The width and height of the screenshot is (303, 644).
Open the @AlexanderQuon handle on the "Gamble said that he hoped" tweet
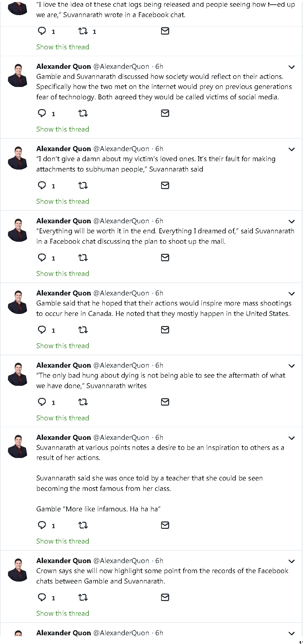pos(121,293)
